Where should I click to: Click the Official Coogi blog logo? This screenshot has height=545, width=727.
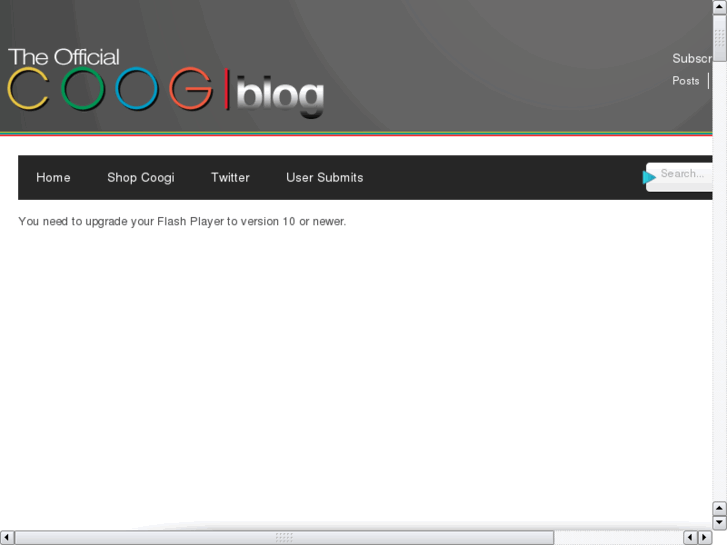click(166, 82)
